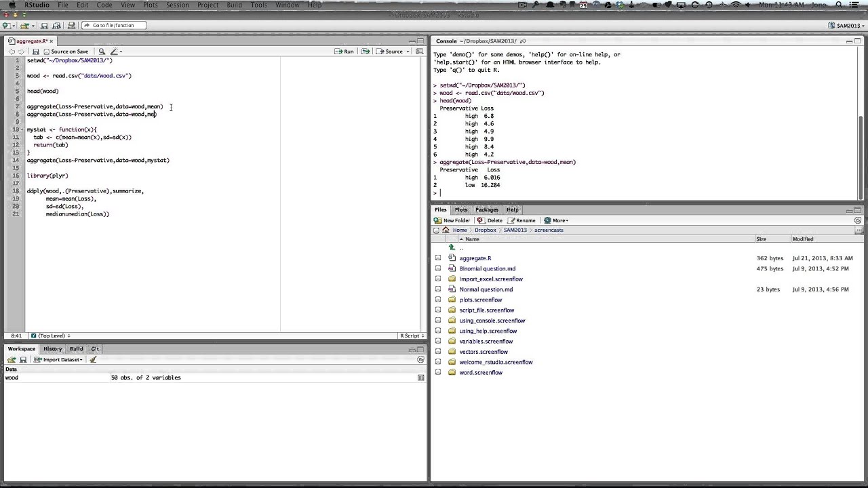This screenshot has height=488, width=868.
Task: Open find and replace magnifier icon
Action: tap(102, 52)
